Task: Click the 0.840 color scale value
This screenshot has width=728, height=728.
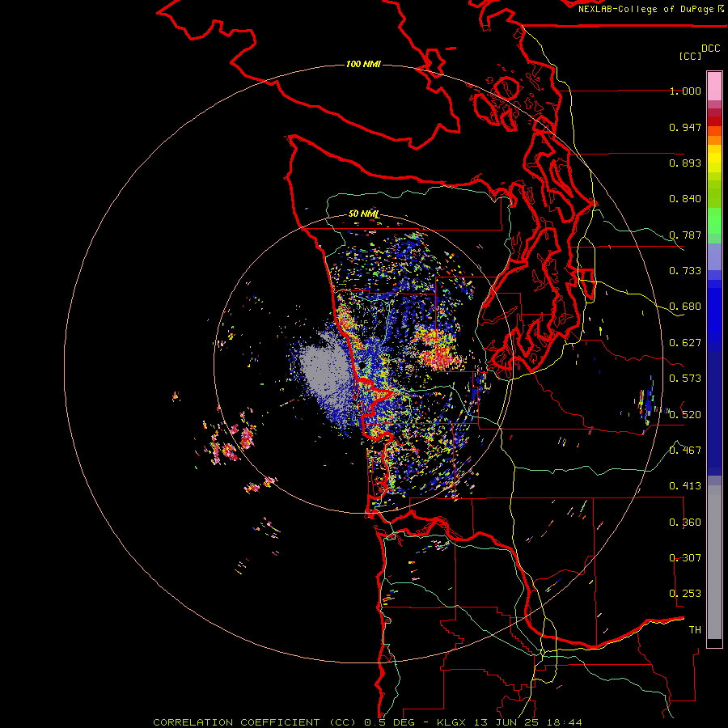Action: point(685,199)
